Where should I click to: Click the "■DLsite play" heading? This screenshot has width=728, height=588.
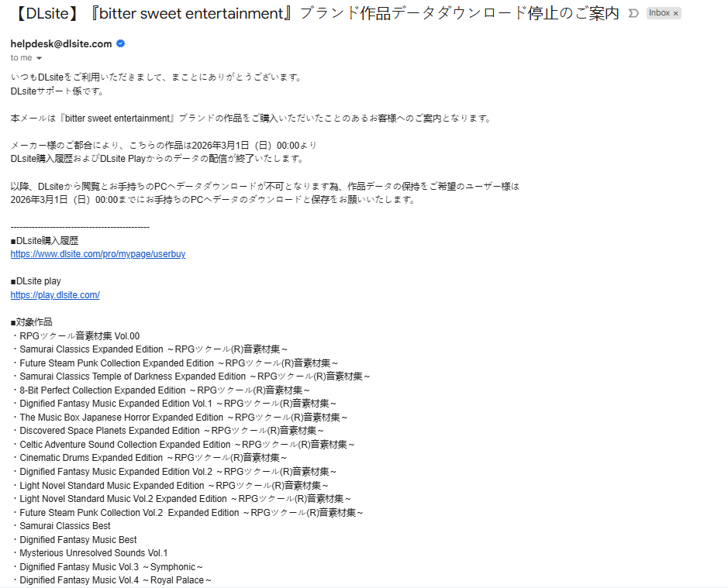(36, 281)
